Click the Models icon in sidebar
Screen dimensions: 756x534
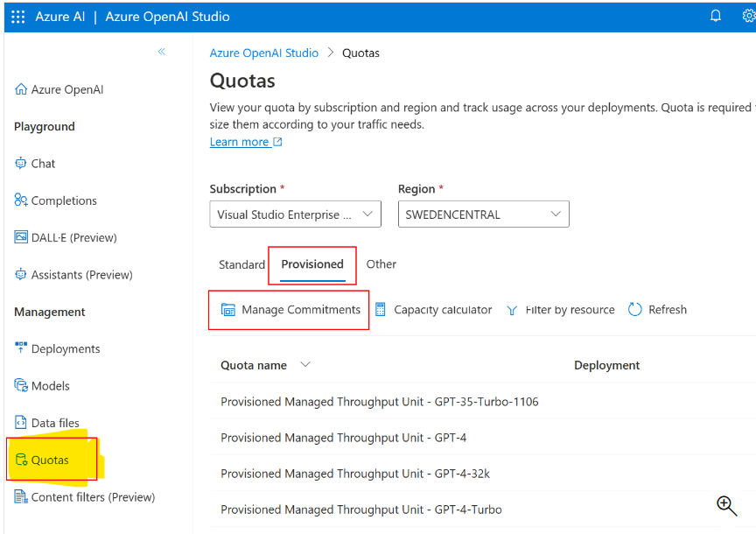(x=21, y=385)
